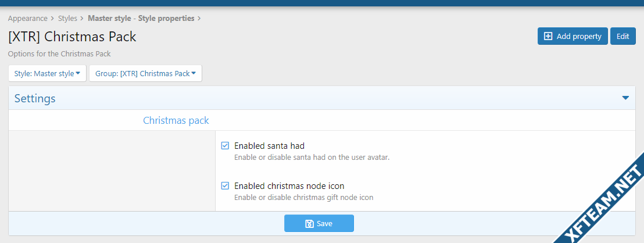
Task: Go to the Appearance breadcrumb
Action: point(27,19)
